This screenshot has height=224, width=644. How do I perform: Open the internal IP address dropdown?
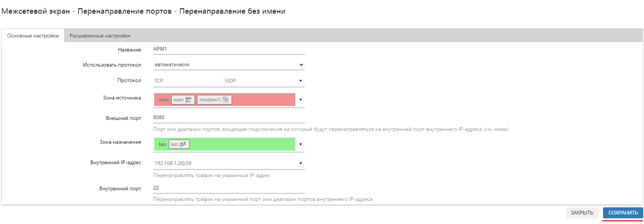click(301, 163)
